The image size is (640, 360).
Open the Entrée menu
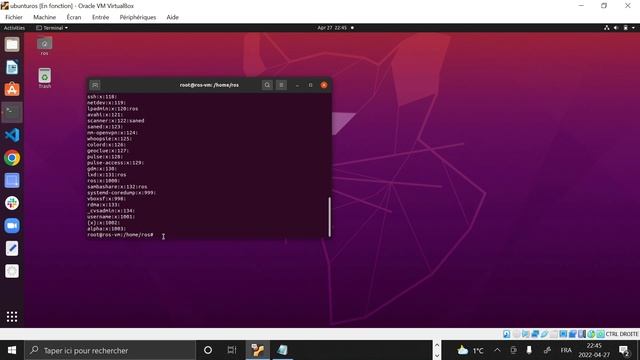click(100, 17)
